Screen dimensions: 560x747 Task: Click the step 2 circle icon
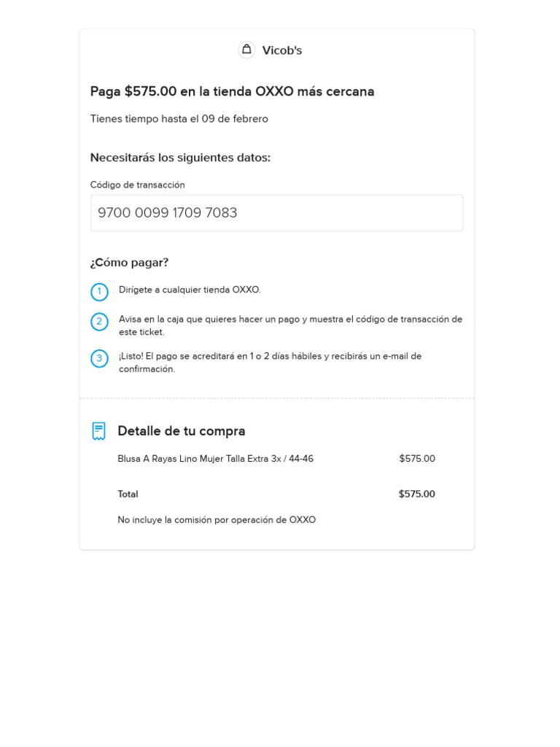[99, 322]
